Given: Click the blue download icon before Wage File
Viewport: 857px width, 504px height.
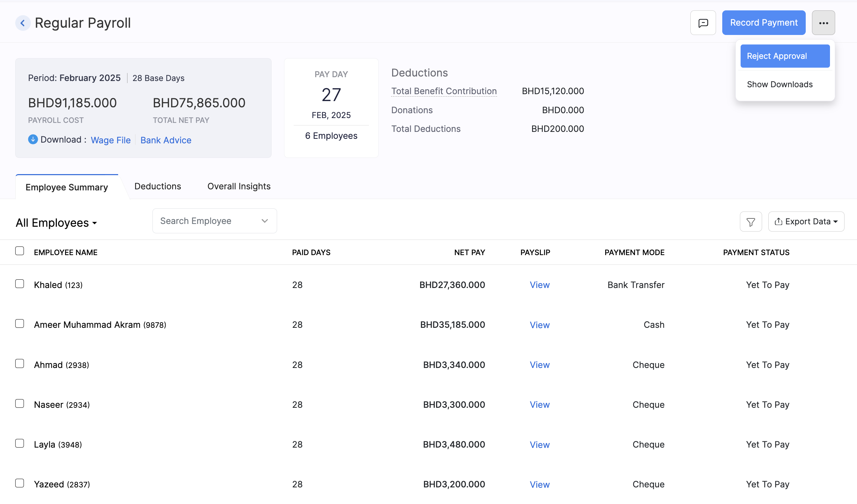Looking at the screenshot, I should click(33, 139).
